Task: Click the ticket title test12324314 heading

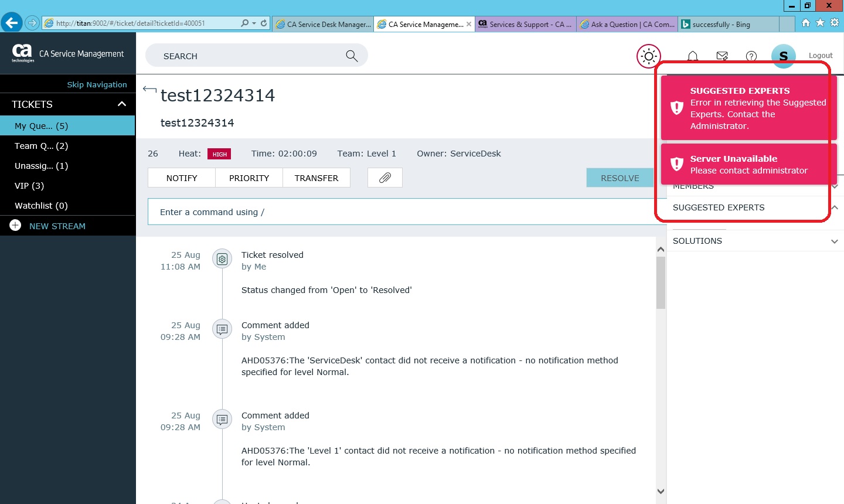Action: pyautogui.click(x=217, y=96)
